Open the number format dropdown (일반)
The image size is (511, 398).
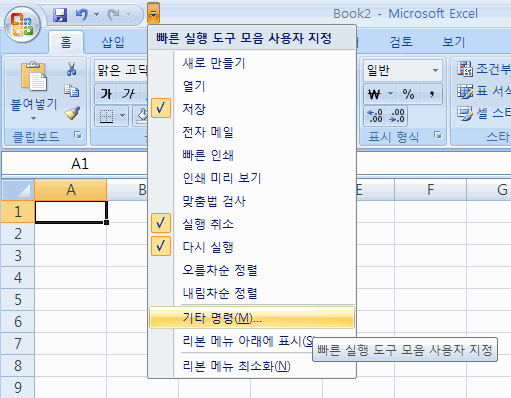coord(403,70)
